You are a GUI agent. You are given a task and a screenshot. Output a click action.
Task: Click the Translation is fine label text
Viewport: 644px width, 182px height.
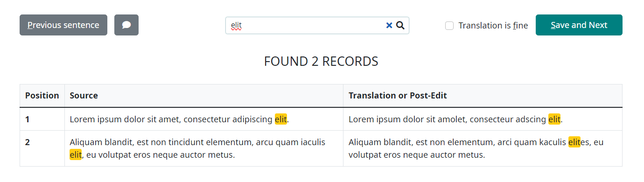pos(493,26)
